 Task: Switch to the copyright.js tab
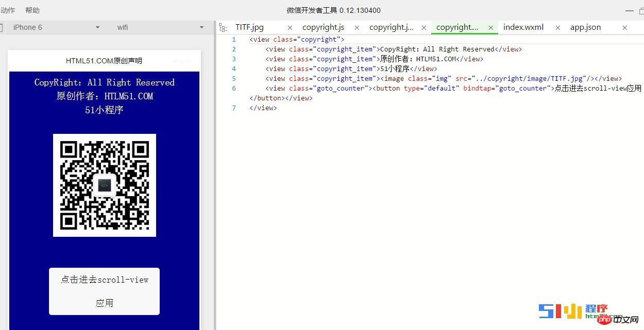pos(324,27)
